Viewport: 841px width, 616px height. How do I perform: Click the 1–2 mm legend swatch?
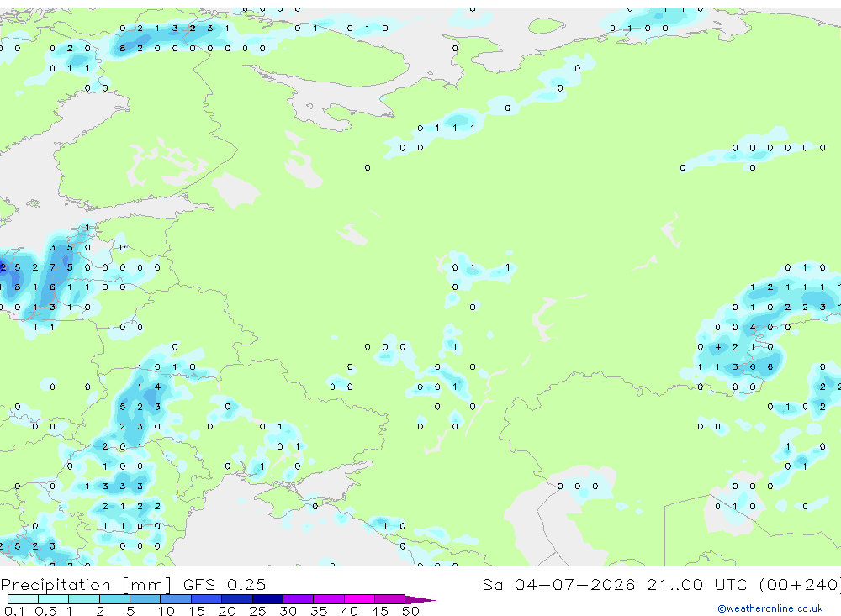84,599
